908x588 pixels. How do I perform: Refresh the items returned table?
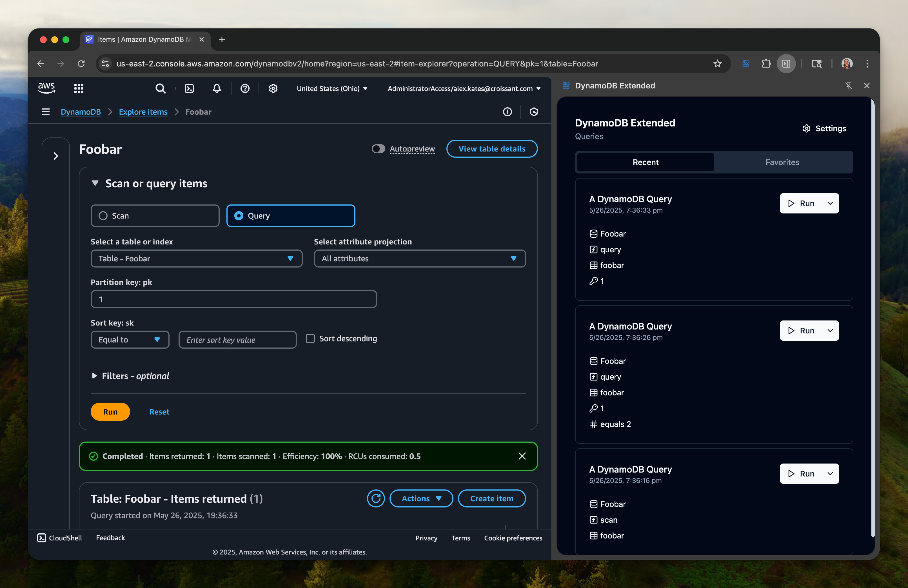(376, 498)
